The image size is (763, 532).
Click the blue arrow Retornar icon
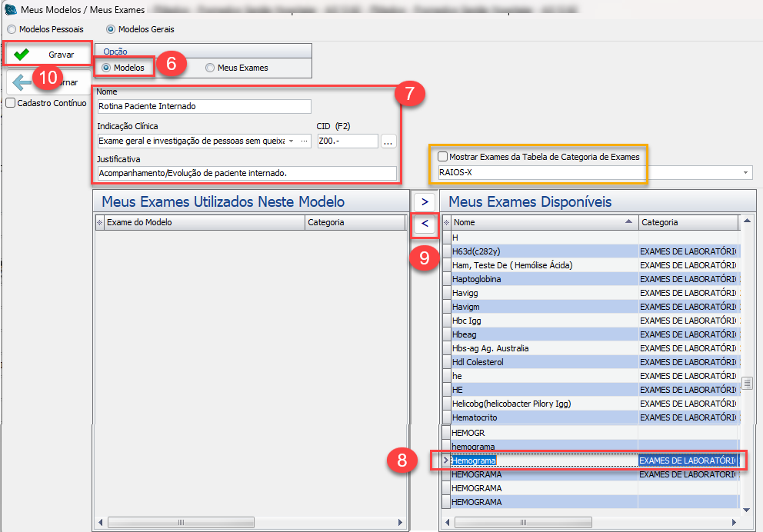22,82
